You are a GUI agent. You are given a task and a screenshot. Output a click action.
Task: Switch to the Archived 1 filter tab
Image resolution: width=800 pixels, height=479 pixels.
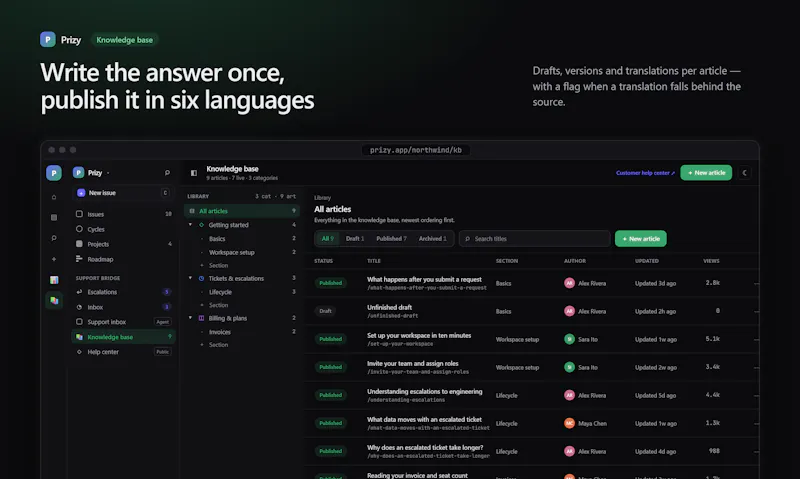[x=433, y=239]
